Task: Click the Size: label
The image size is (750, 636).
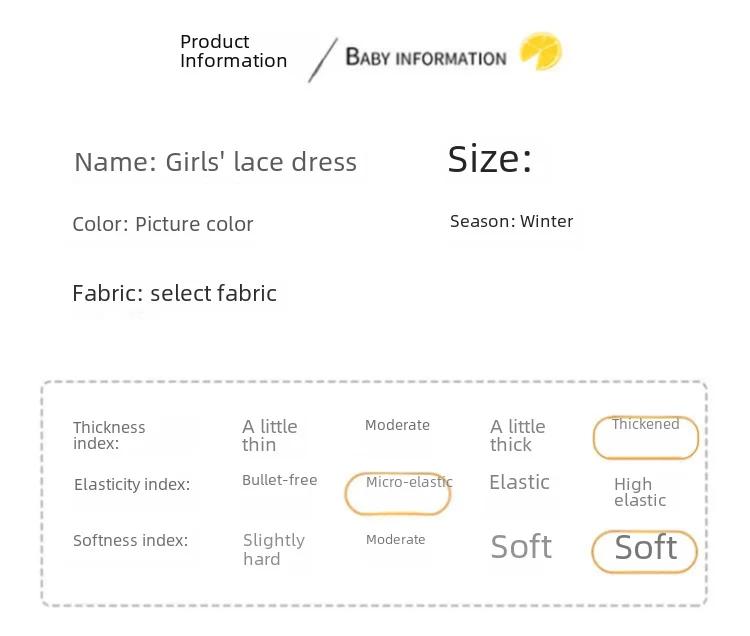Action: (490, 159)
